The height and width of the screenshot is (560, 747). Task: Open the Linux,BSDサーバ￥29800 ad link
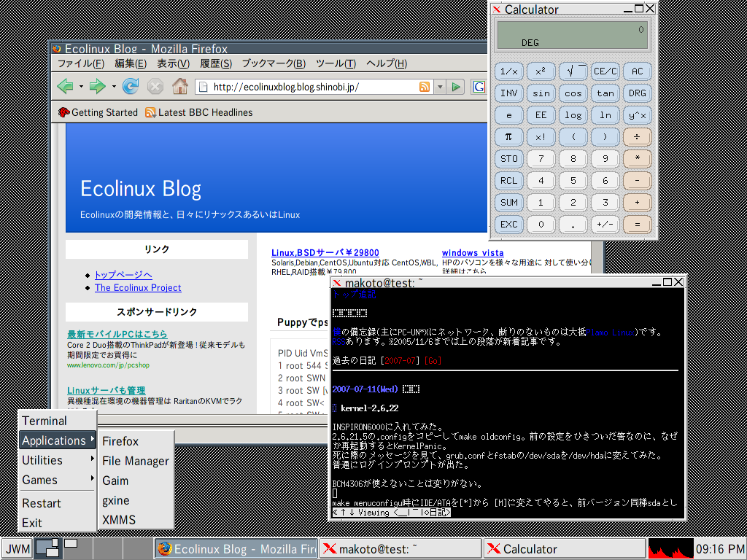point(325,253)
